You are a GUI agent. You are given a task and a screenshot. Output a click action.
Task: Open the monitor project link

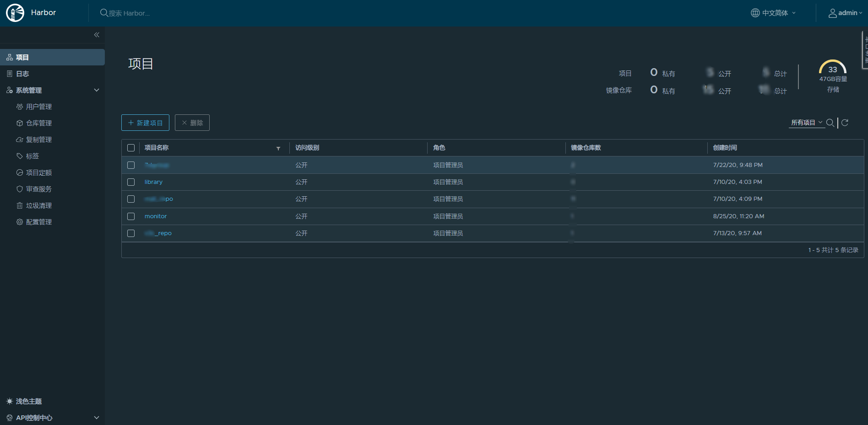[x=156, y=216]
